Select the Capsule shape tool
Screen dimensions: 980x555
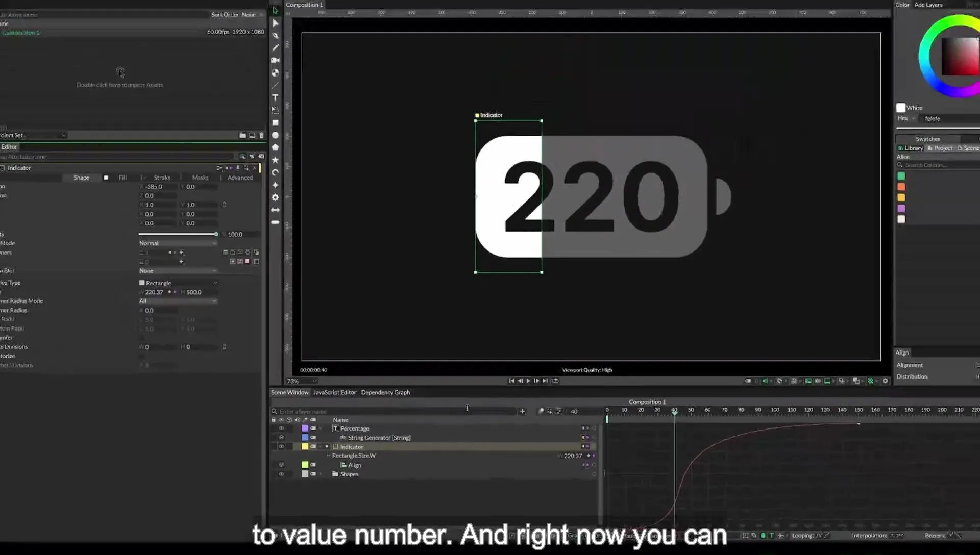[x=275, y=222]
